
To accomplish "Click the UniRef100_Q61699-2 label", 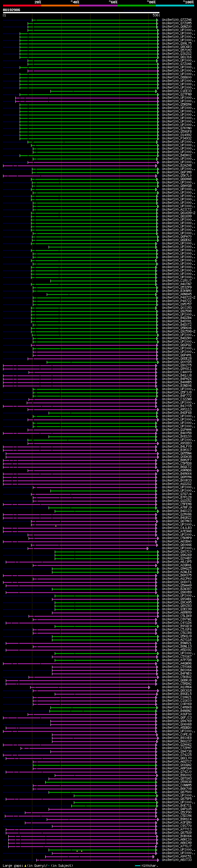I will pos(179,213).
